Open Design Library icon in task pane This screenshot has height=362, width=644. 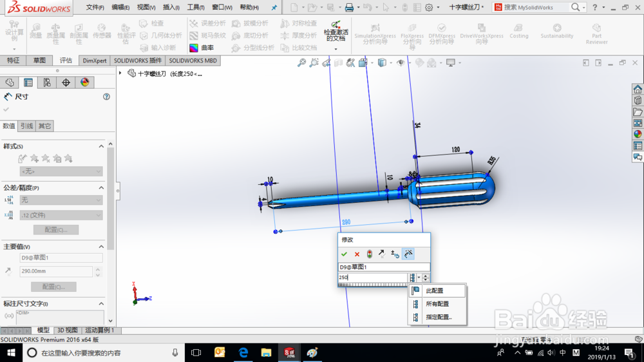point(638,100)
